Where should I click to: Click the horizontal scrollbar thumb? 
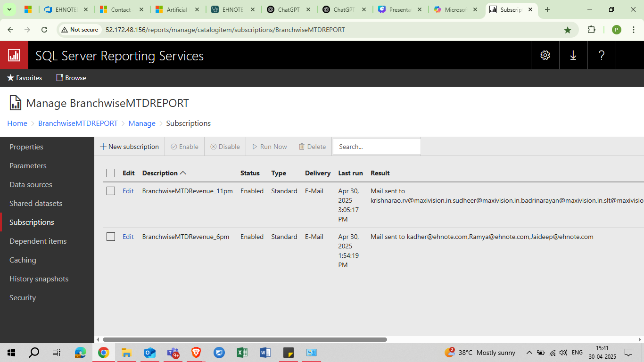(245, 339)
